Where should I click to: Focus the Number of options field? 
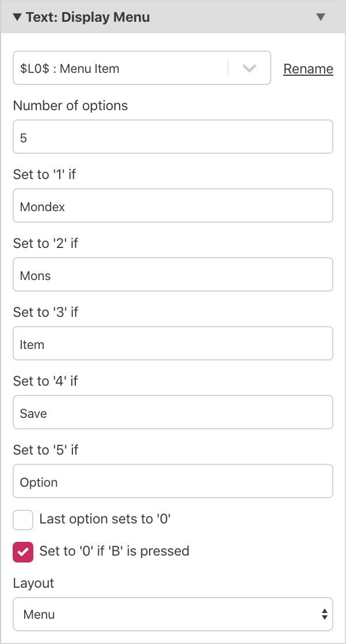(172, 137)
